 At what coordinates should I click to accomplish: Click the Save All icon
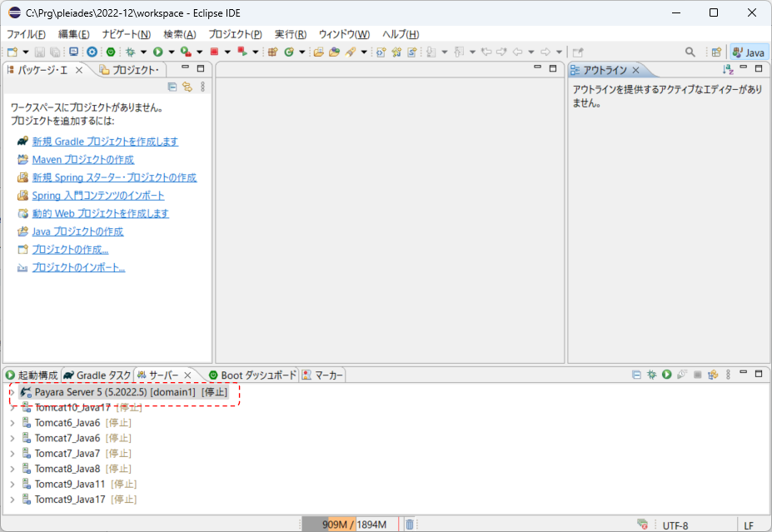[56, 52]
